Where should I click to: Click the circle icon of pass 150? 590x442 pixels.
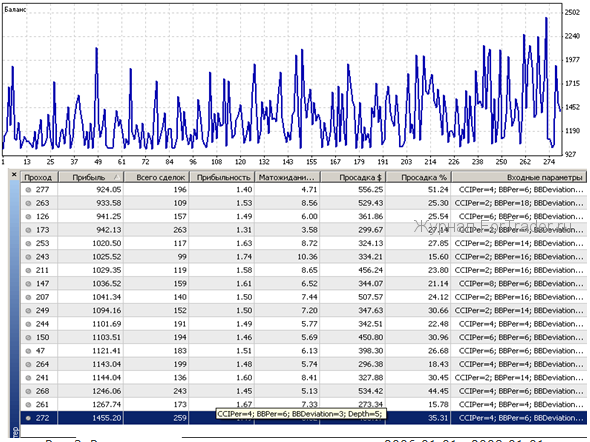coord(28,338)
